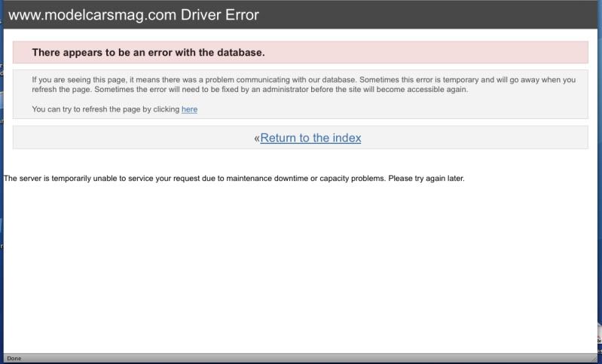Click the empty middle of the gray status bar
The image size is (602, 364).
pos(301,359)
